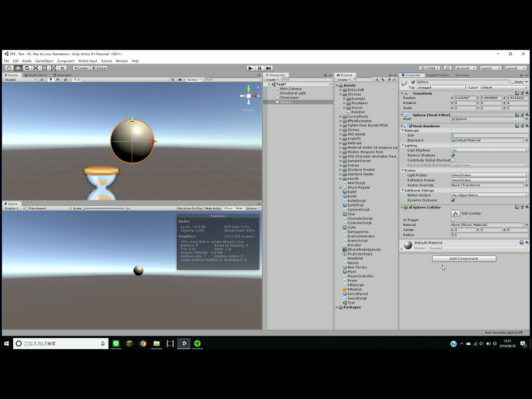This screenshot has height=399, width=532.
Task: Open the Cast Shadows dropdown
Action: (x=489, y=150)
